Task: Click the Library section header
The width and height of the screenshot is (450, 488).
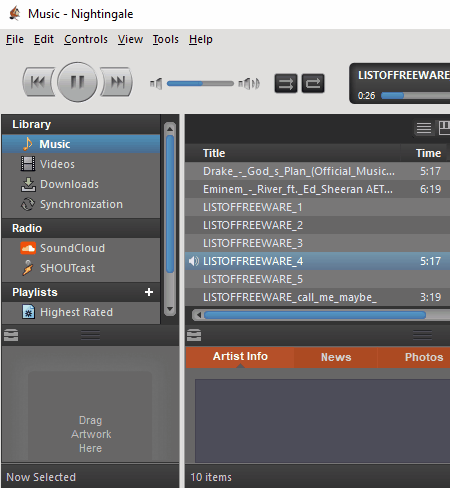Action: pyautogui.click(x=81, y=124)
